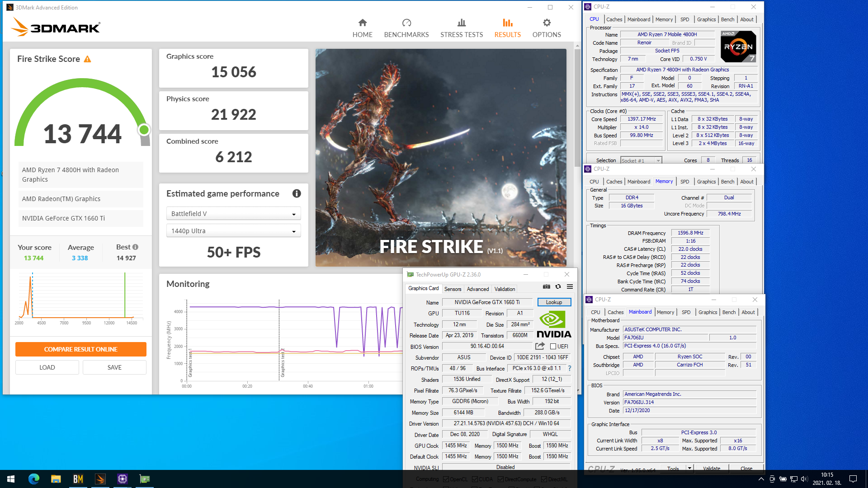This screenshot has height=488, width=868.
Task: Click the volume icon in the system tray
Action: (x=804, y=479)
